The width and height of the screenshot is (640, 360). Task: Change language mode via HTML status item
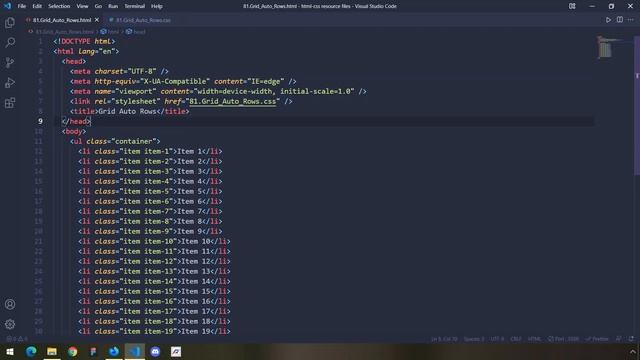(534, 339)
